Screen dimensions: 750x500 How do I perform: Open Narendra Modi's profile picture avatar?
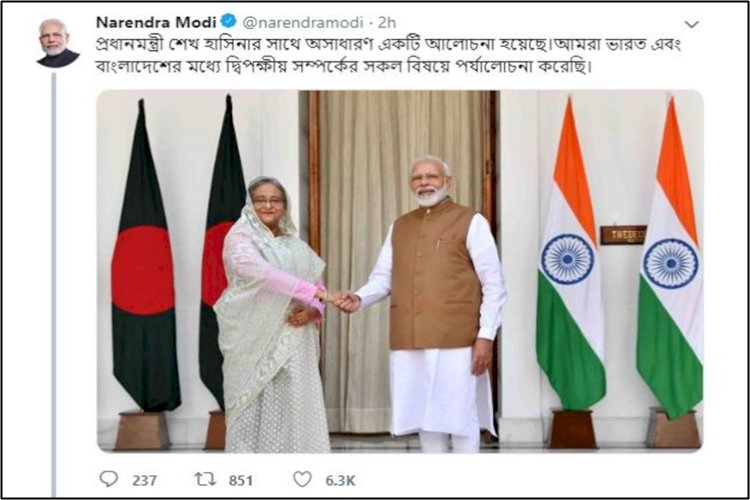pos(57,43)
